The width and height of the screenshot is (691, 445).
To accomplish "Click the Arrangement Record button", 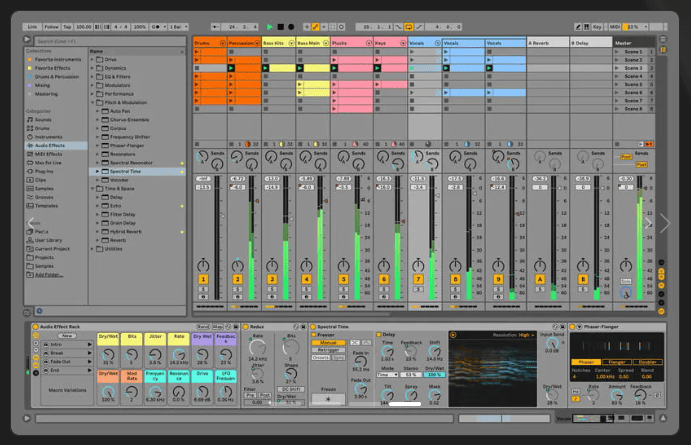I will tap(291, 27).
